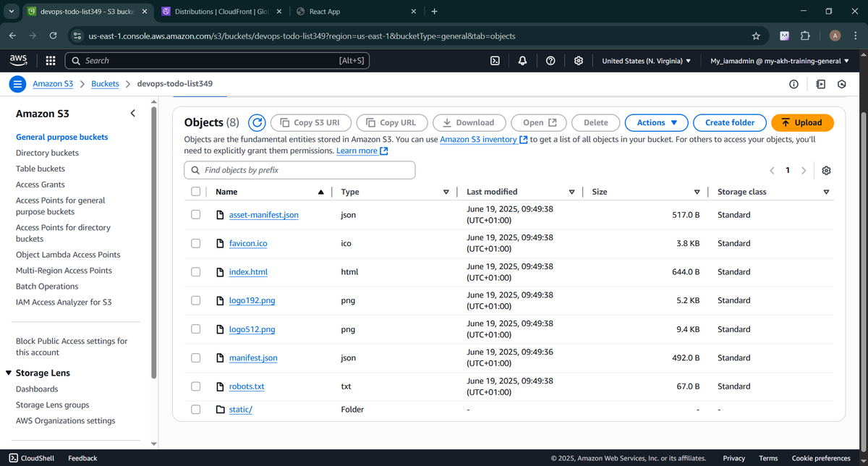The height and width of the screenshot is (466, 868).
Task: Sort by the Type column arrow
Action: (x=446, y=192)
